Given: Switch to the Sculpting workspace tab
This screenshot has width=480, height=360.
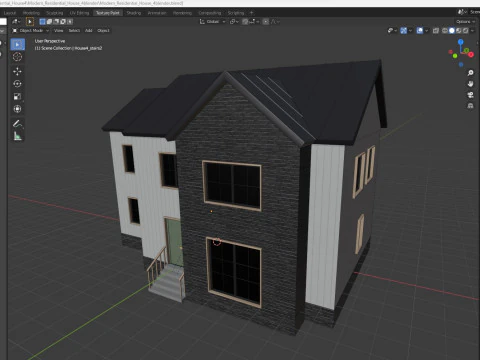Looking at the screenshot, I should pyautogui.click(x=55, y=13).
